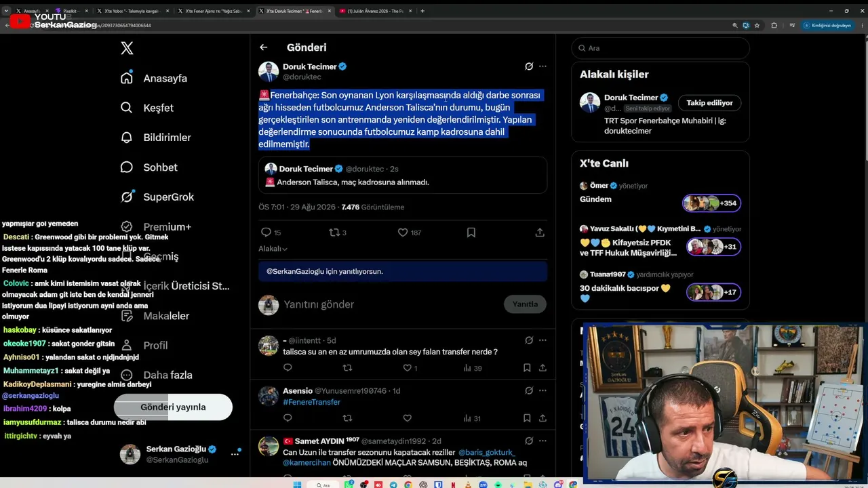
Task: Open a new browser tab with plus
Action: click(x=422, y=11)
